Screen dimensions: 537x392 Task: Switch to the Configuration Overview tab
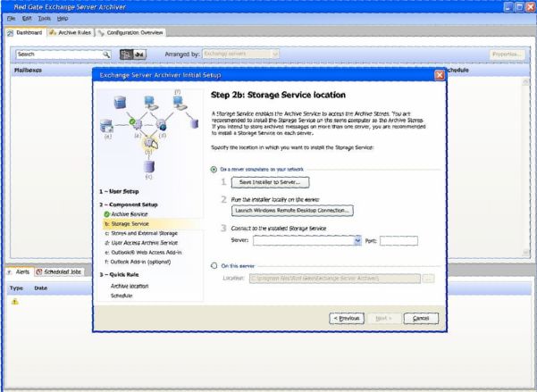tap(130, 32)
